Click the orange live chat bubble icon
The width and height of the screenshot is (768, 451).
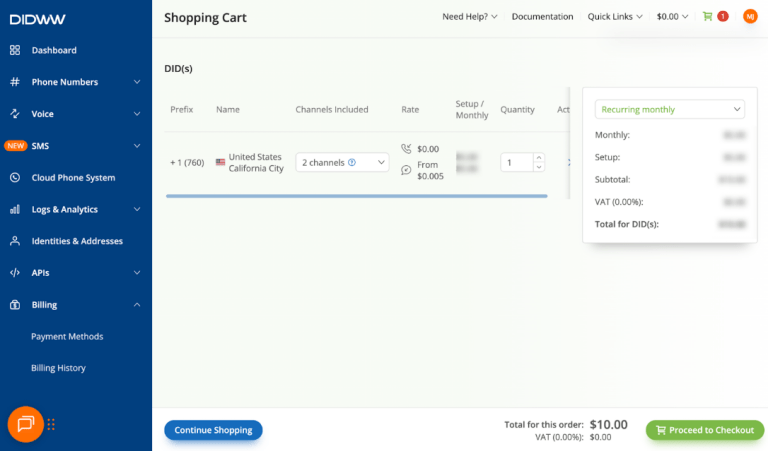[x=25, y=424]
